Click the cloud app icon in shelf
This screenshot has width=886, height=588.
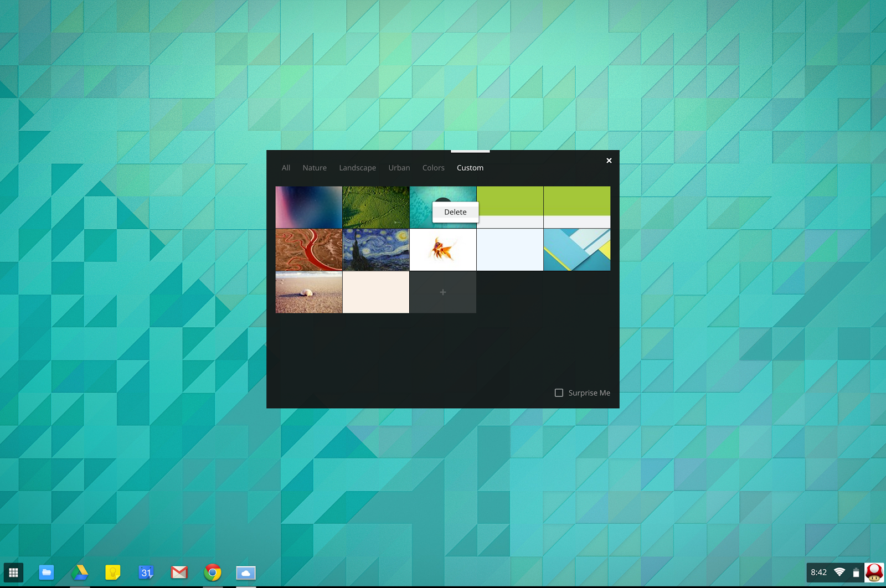(246, 572)
